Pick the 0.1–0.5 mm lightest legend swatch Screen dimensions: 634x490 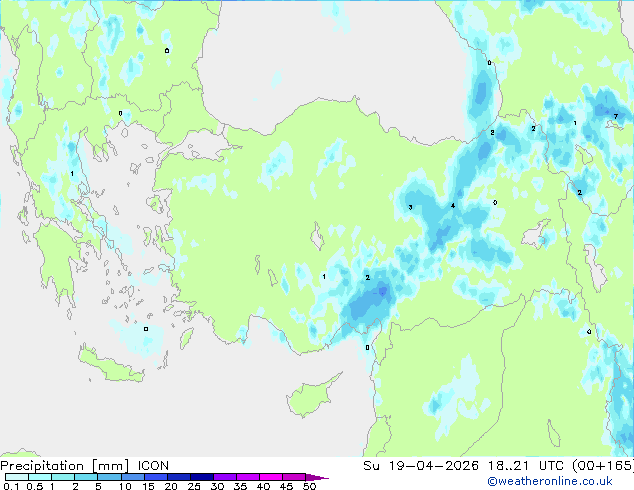click(17, 477)
